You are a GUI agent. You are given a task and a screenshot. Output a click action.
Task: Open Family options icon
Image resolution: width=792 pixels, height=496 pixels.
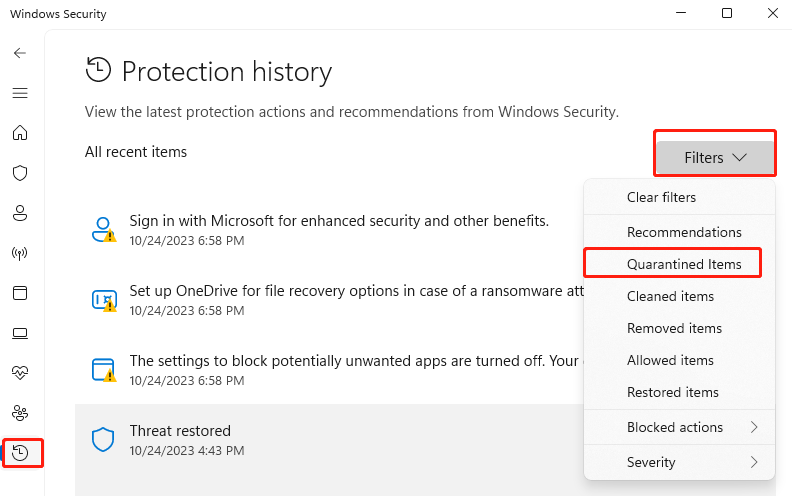[x=20, y=412]
